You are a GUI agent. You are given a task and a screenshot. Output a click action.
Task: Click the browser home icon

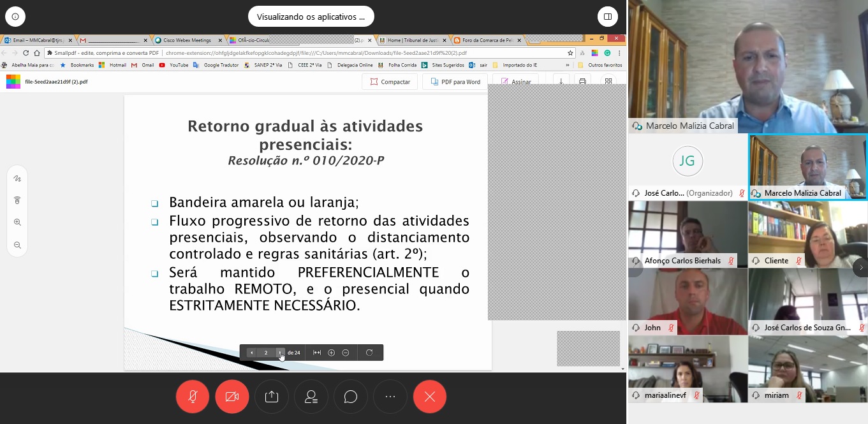point(37,53)
